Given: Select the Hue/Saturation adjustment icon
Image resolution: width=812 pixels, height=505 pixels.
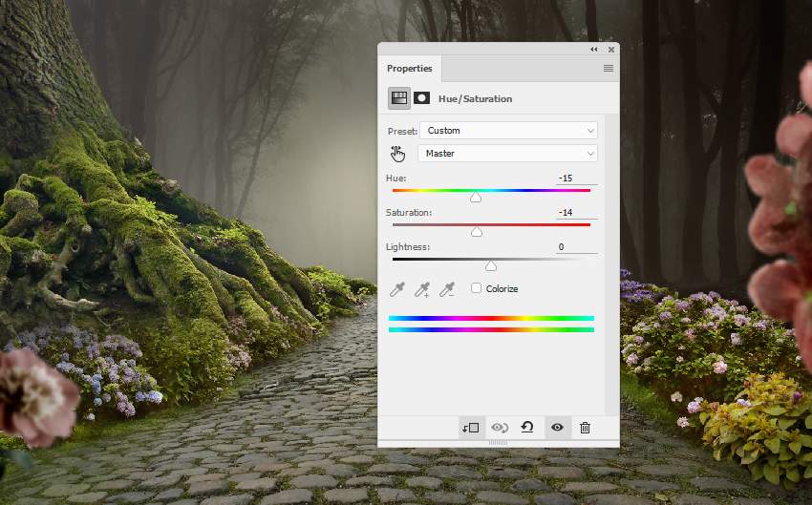Looking at the screenshot, I should coord(398,98).
